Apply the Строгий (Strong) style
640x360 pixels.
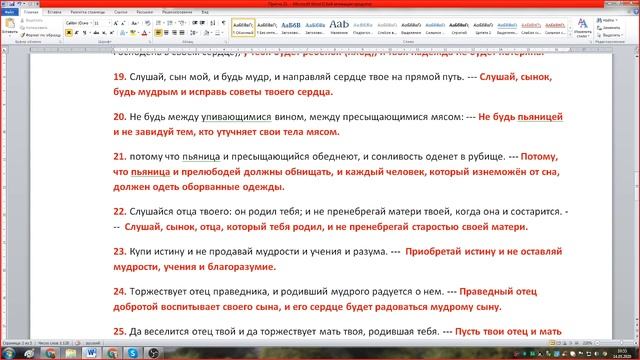click(x=459, y=28)
